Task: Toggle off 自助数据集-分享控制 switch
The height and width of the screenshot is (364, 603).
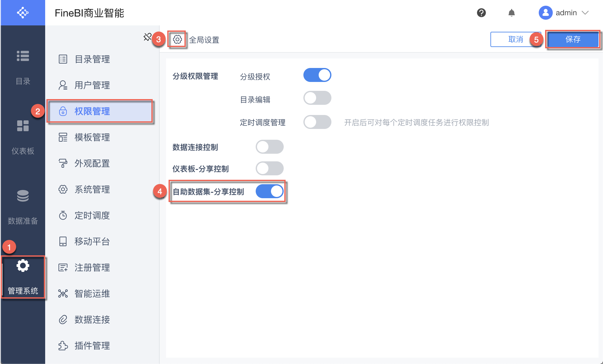Action: pos(269,192)
